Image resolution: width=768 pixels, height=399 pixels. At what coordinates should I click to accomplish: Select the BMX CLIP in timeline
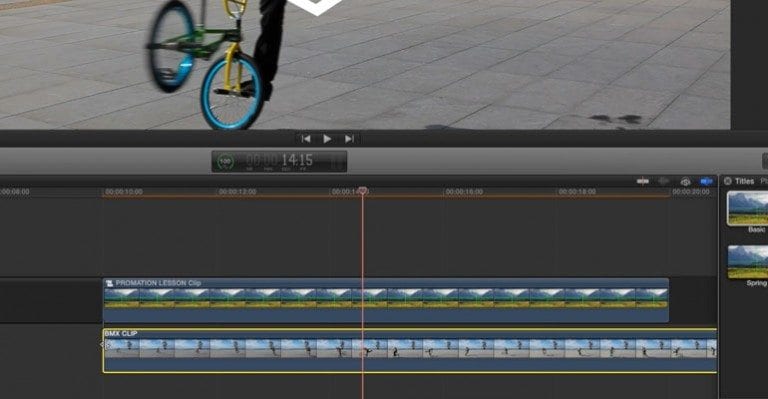click(410, 351)
